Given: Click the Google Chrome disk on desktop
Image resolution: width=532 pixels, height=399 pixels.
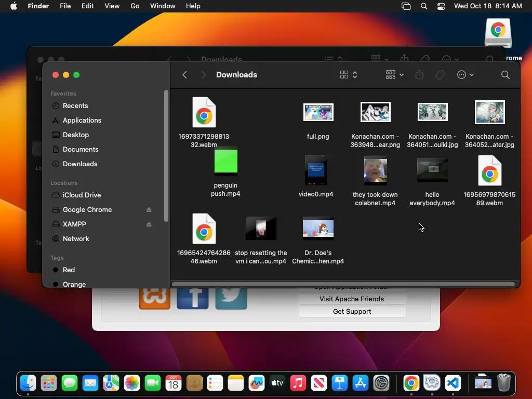Looking at the screenshot, I should 498,33.
